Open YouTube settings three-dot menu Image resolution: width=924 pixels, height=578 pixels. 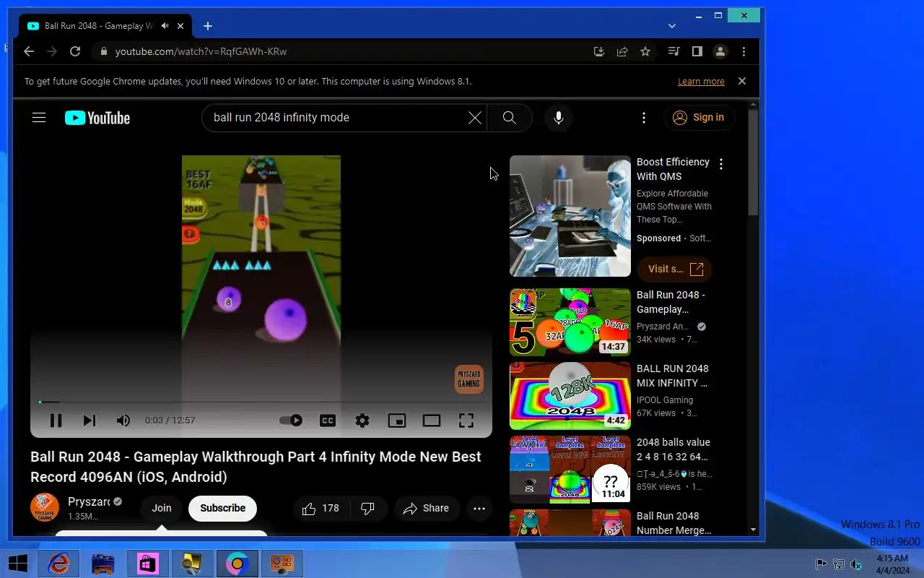[644, 118]
